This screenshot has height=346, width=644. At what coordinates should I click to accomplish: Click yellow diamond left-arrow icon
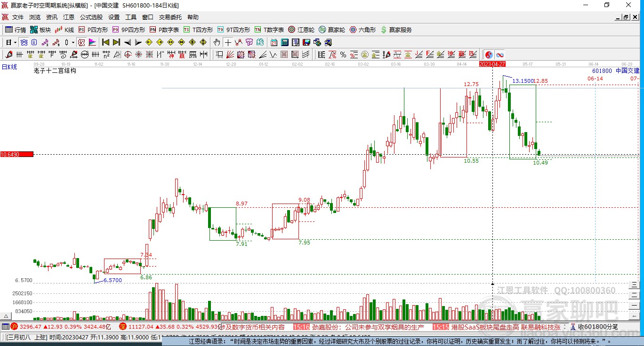[149, 42]
